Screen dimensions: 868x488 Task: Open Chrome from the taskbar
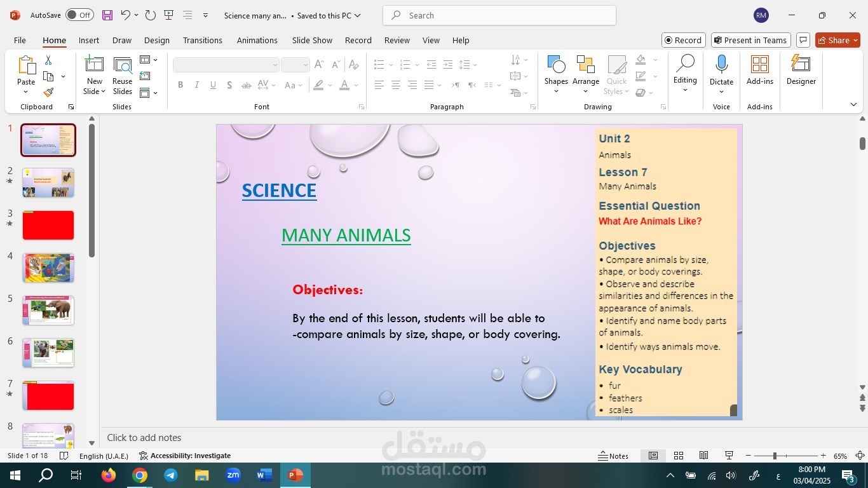coord(140,475)
